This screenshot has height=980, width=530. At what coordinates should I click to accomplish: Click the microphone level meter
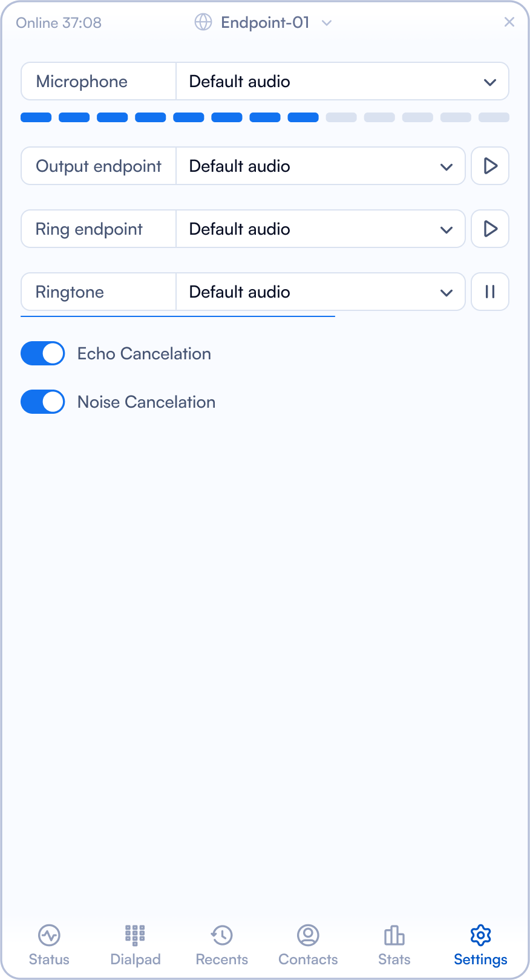click(x=264, y=117)
